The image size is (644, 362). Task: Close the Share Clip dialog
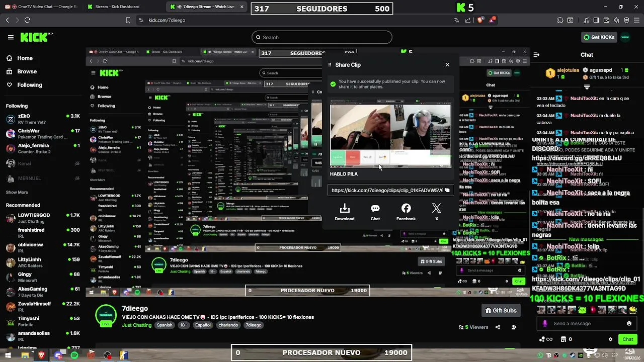click(447, 64)
